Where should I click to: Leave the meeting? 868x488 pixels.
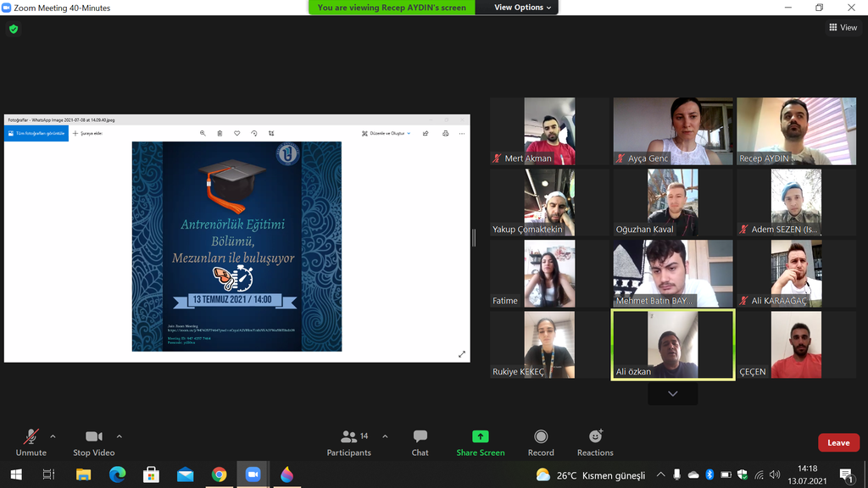837,442
